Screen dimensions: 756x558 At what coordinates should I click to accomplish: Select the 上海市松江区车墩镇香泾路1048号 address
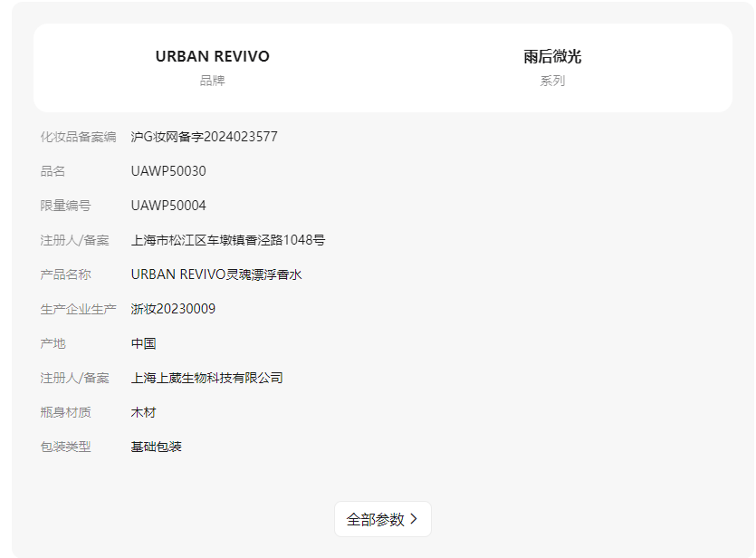228,240
